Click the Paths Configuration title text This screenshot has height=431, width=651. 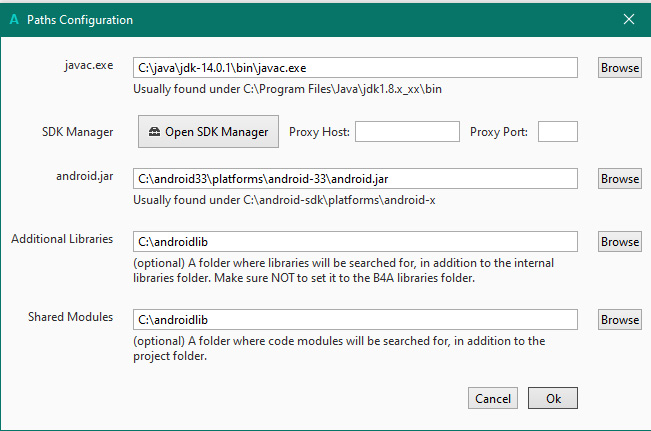(x=80, y=20)
